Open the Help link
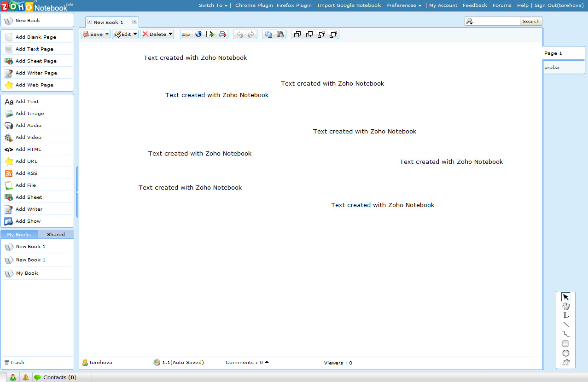The width and height of the screenshot is (588, 382). [523, 6]
